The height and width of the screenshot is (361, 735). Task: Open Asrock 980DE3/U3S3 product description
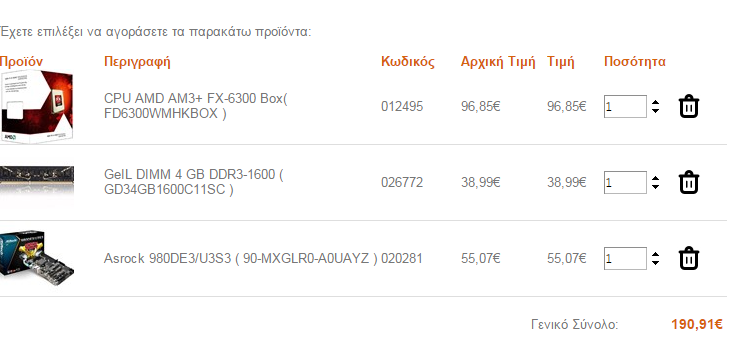(x=240, y=258)
